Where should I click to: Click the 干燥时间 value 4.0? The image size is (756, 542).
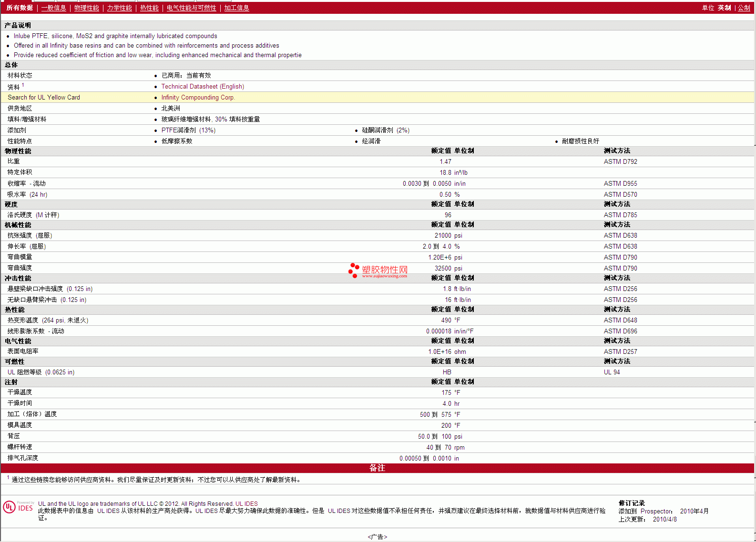click(x=447, y=404)
